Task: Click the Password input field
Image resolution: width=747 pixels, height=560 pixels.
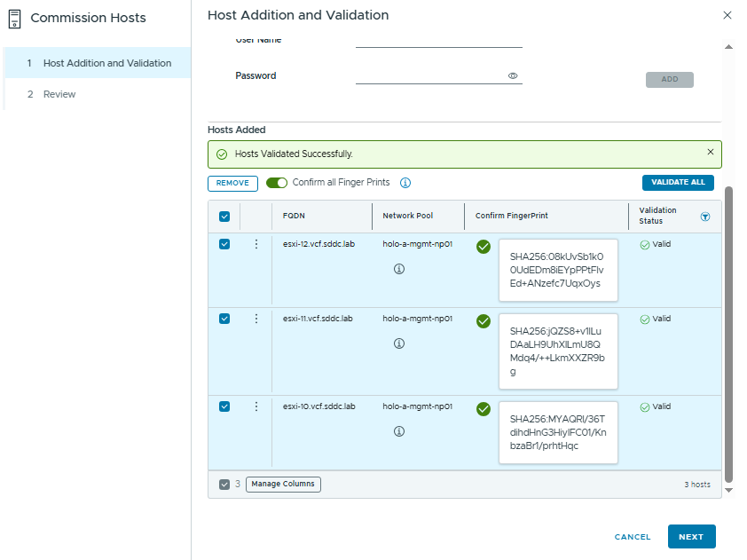Action: click(430, 76)
